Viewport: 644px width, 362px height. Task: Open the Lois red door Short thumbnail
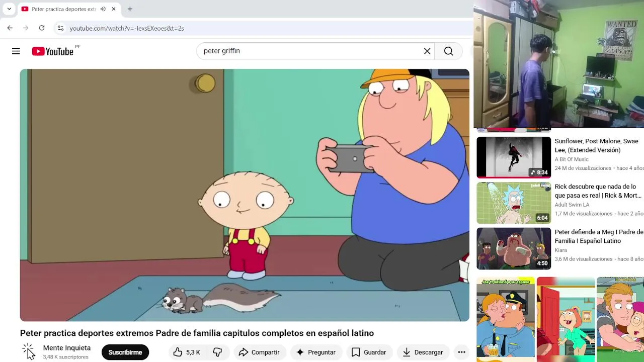[566, 319]
